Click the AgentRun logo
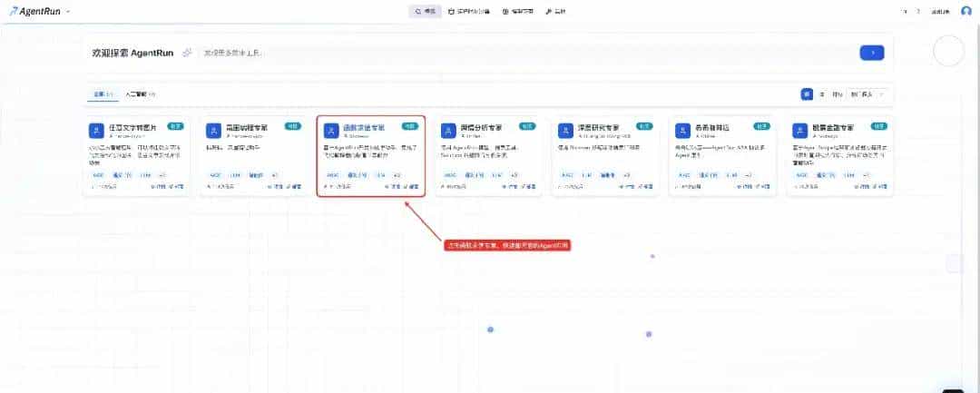The height and width of the screenshot is (393, 980). pos(34,11)
